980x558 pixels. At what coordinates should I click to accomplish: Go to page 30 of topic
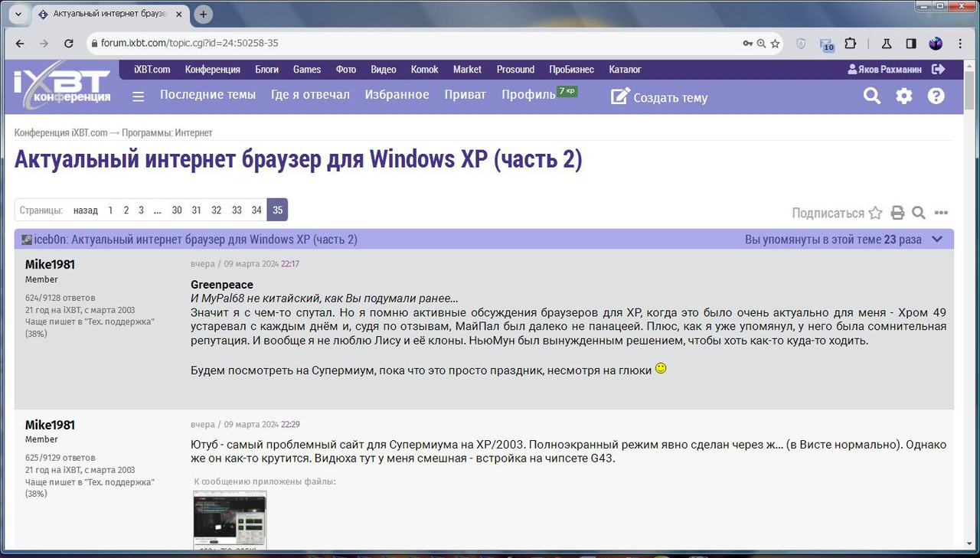177,210
